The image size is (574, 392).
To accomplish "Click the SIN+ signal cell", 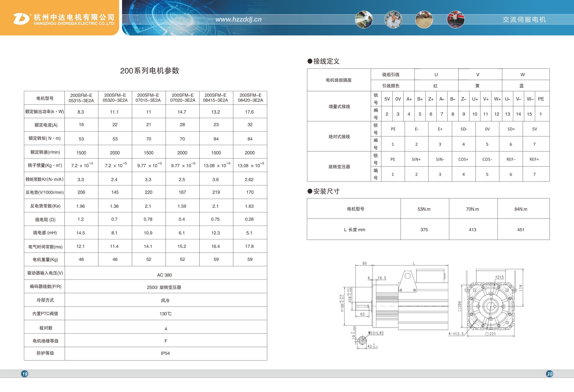I will click(x=416, y=159).
